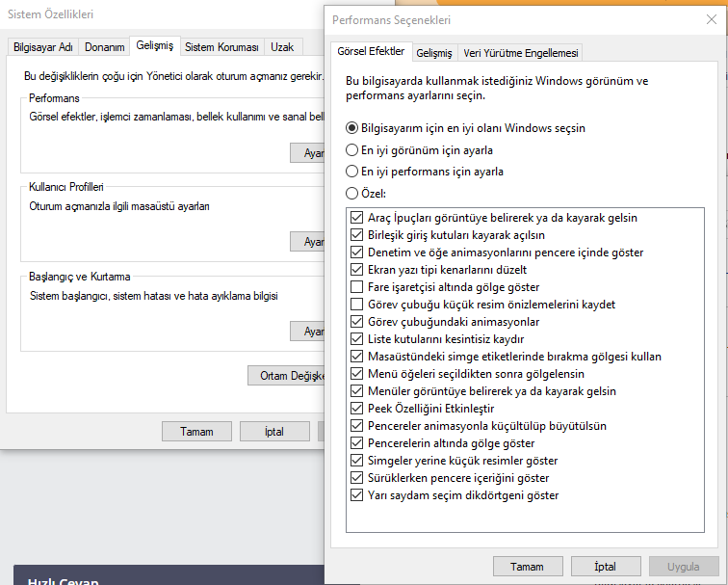
Task: Uncheck 'Peek Özelliğini Etkinleştir'
Action: 356,409
